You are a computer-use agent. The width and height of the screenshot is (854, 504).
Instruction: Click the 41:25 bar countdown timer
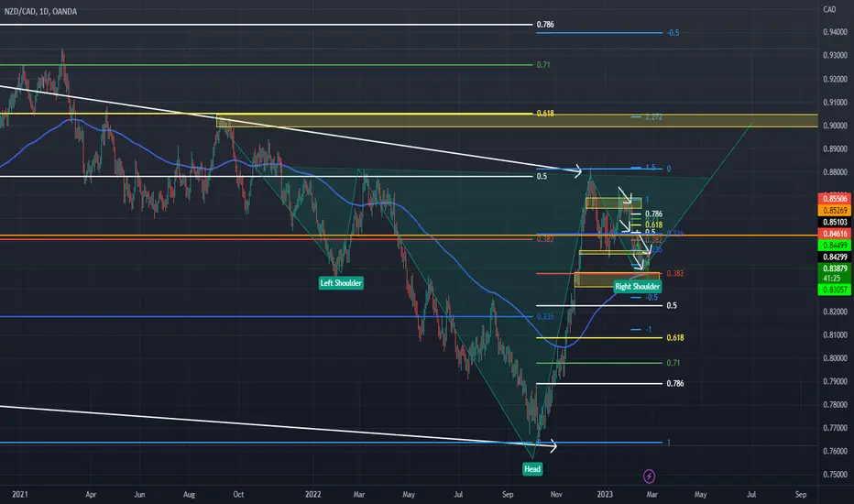point(832,278)
